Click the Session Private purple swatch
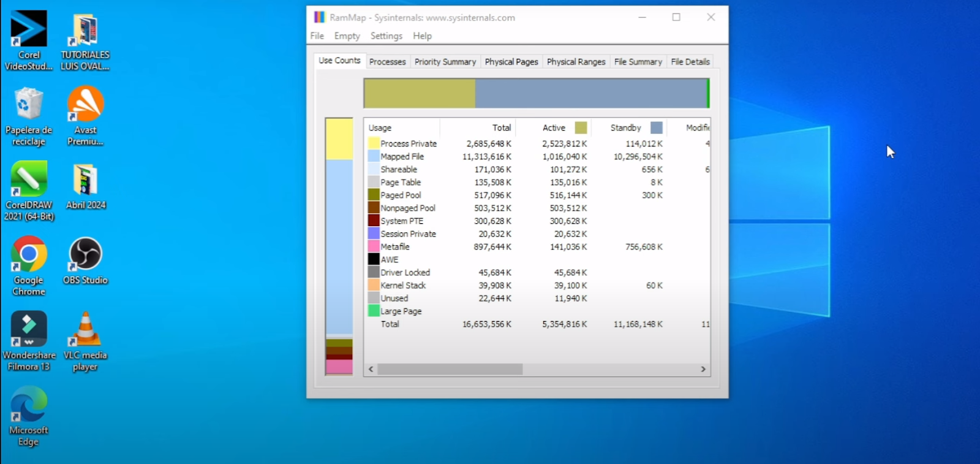The width and height of the screenshot is (980, 464). click(374, 234)
